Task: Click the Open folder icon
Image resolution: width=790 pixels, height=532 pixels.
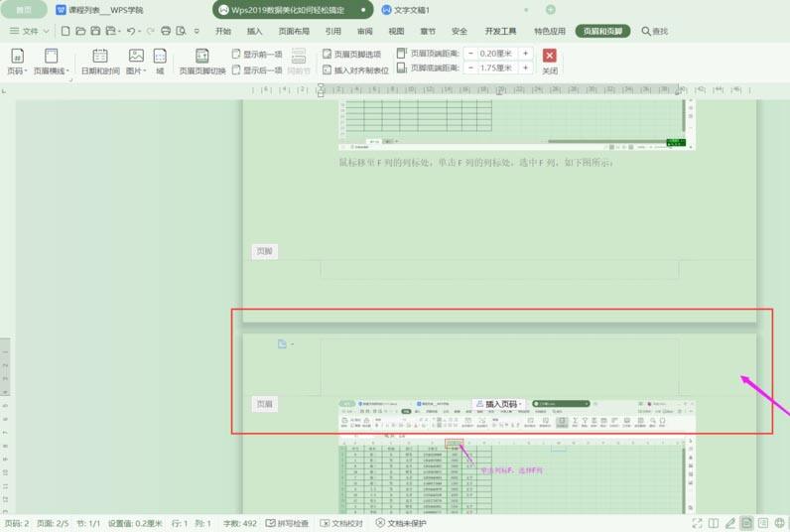Action: pyautogui.click(x=80, y=31)
